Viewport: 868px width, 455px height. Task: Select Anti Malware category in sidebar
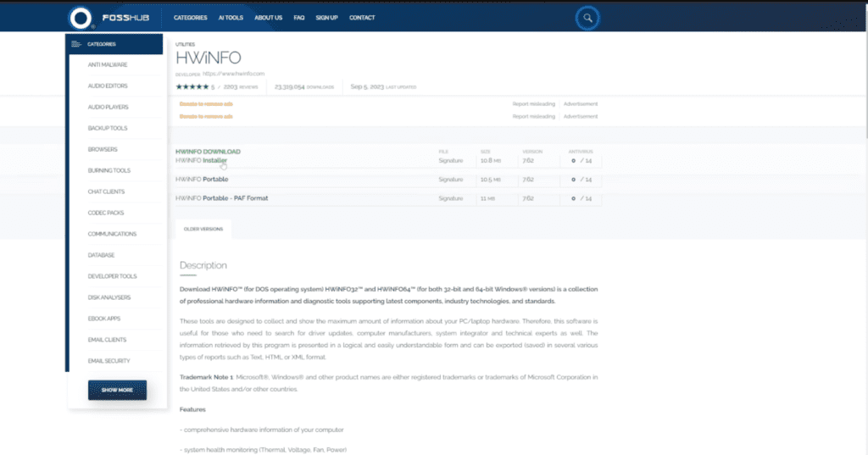click(107, 65)
